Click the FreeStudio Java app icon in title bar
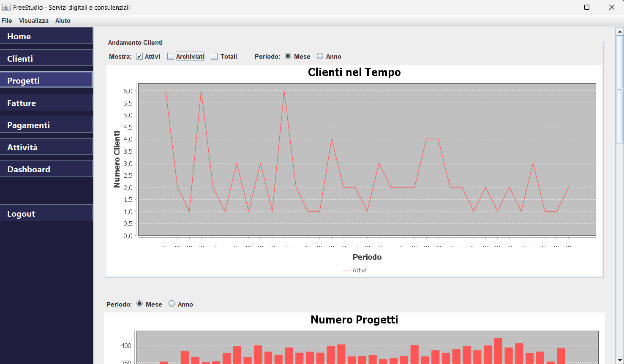This screenshot has height=364, width=624. [x=6, y=7]
